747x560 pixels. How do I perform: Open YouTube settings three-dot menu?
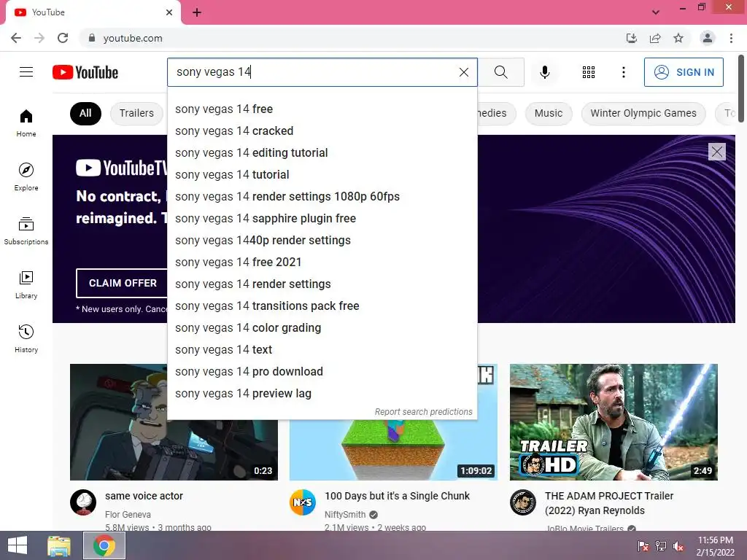[623, 72]
